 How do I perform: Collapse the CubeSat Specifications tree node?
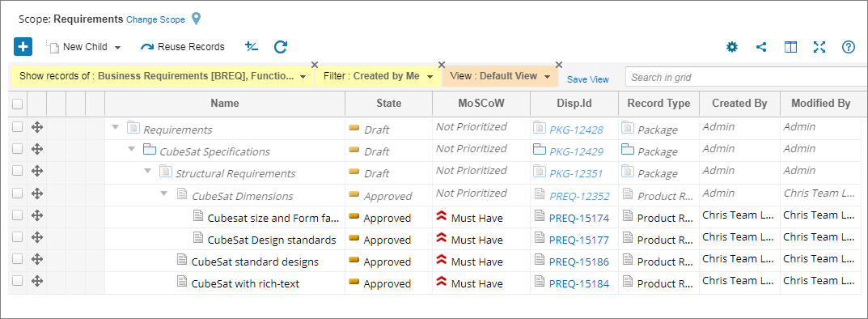132,149
